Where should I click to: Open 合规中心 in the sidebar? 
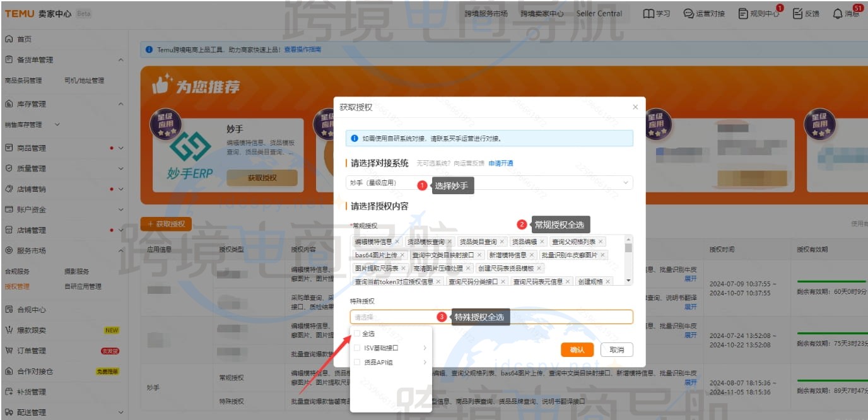(x=30, y=309)
